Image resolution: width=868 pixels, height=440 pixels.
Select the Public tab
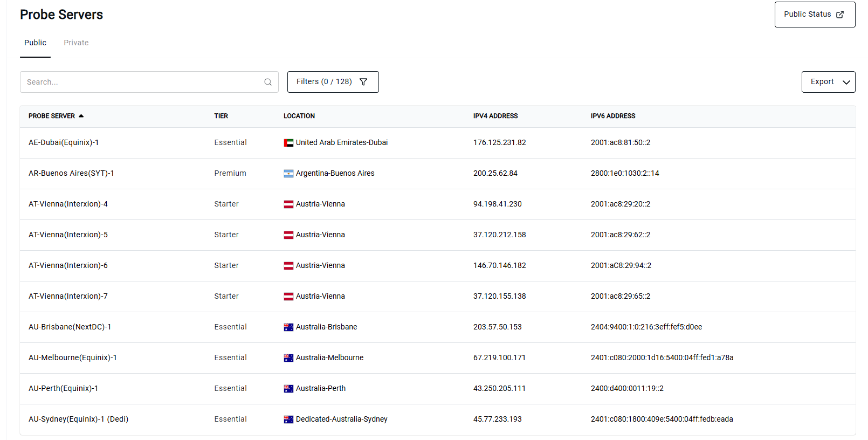(x=35, y=43)
